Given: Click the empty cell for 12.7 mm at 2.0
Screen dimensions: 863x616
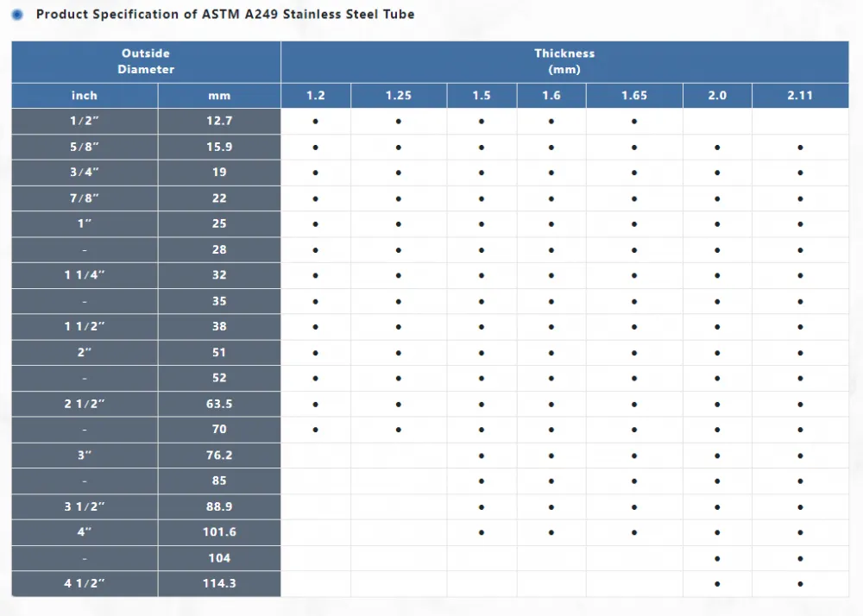Looking at the screenshot, I should point(717,121).
